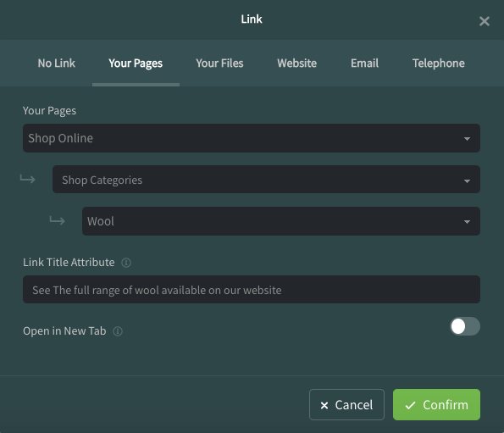
Task: Click info icon beside Link Title Attribute
Action: pyautogui.click(x=126, y=263)
